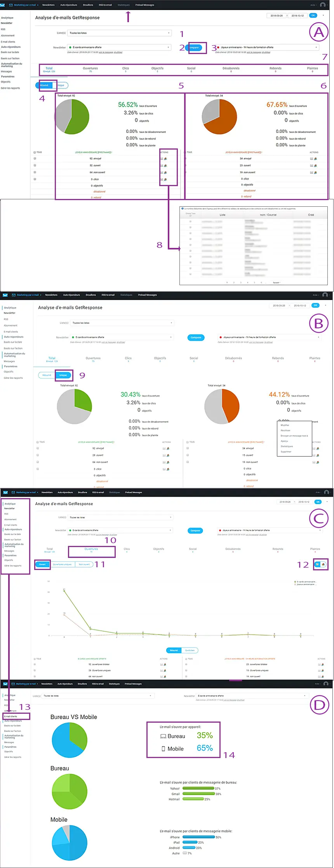The height and width of the screenshot is (868, 334).
Task: Click envelope icon on '64 non ouvert' row, screenshot B
Action: (x=164, y=462)
